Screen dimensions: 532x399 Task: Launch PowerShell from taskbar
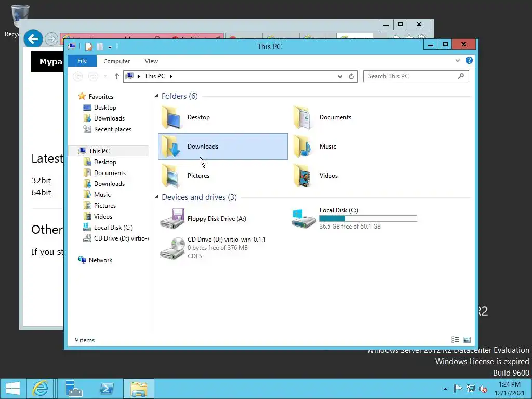[107, 389]
